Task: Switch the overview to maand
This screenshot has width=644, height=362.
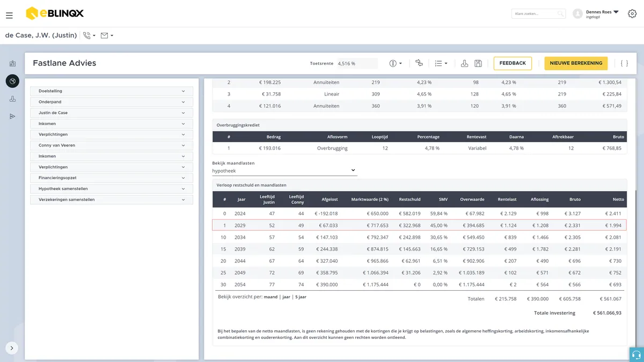Action: pos(270,297)
